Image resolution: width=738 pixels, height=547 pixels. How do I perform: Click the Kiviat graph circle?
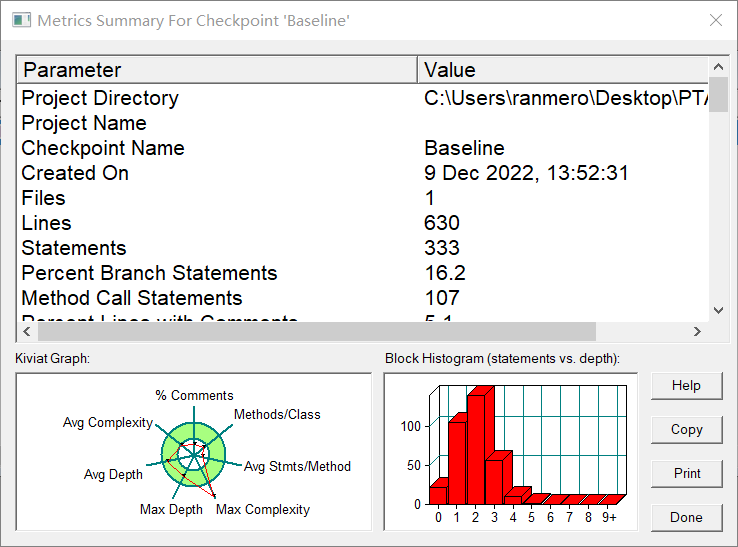click(x=193, y=455)
